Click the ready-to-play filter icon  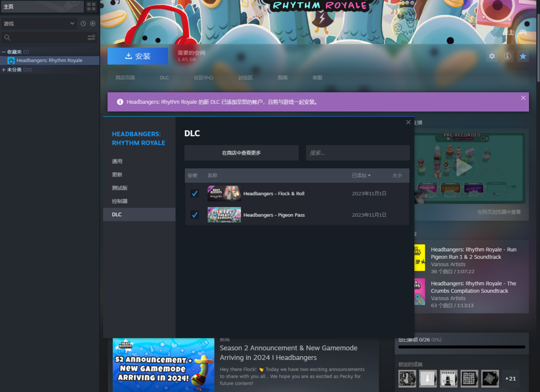(92, 23)
